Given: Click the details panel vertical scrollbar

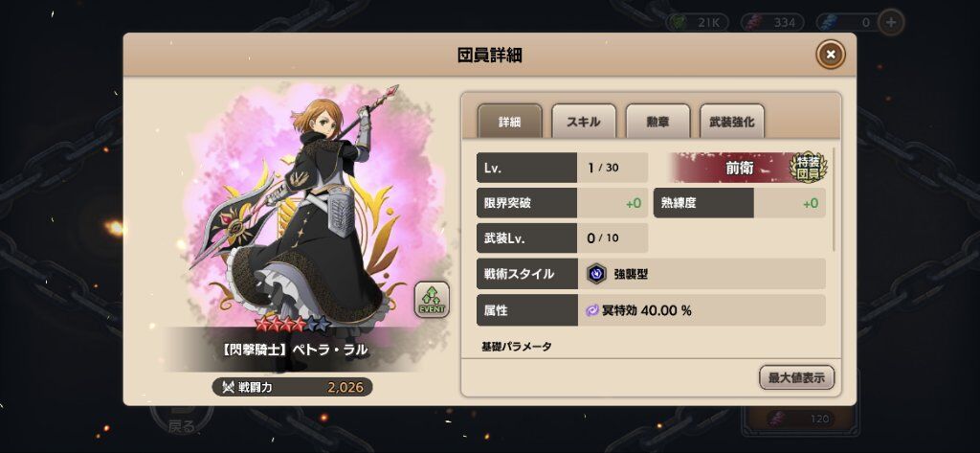Looking at the screenshot, I should [x=835, y=199].
